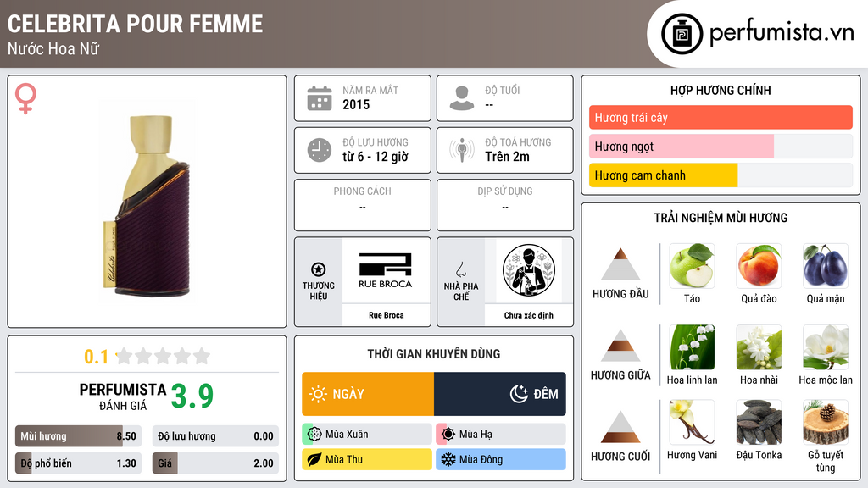Click the leaf icon for Mùa Thu
This screenshot has height=488, width=868.
click(x=314, y=459)
